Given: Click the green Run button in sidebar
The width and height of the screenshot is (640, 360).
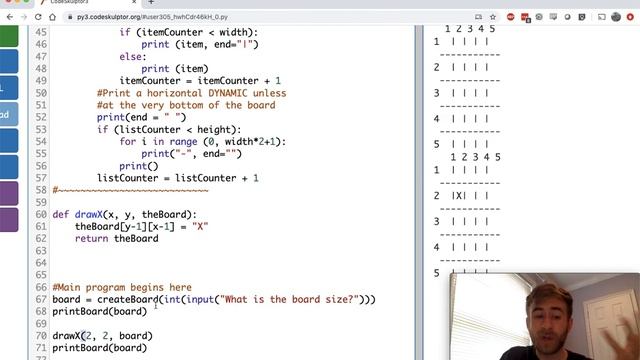Looking at the screenshot, I should click(9, 36).
